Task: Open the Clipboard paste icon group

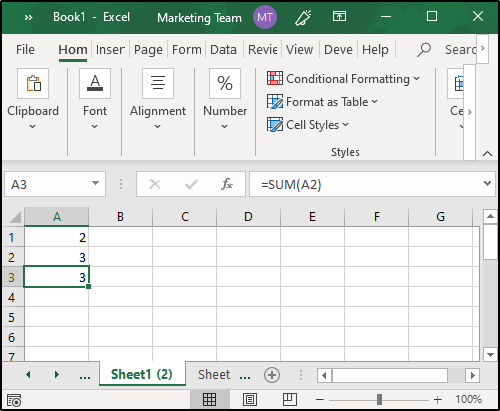Action: 33,83
